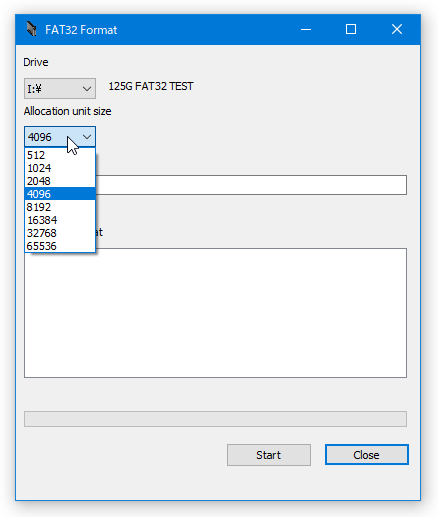Click the large output log area
This screenshot has height=517, width=438.
pyautogui.click(x=215, y=313)
